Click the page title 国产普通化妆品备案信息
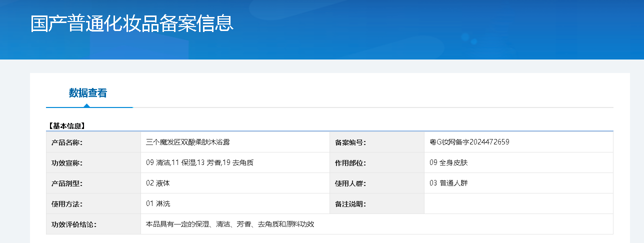This screenshot has width=644, height=243. point(132,23)
